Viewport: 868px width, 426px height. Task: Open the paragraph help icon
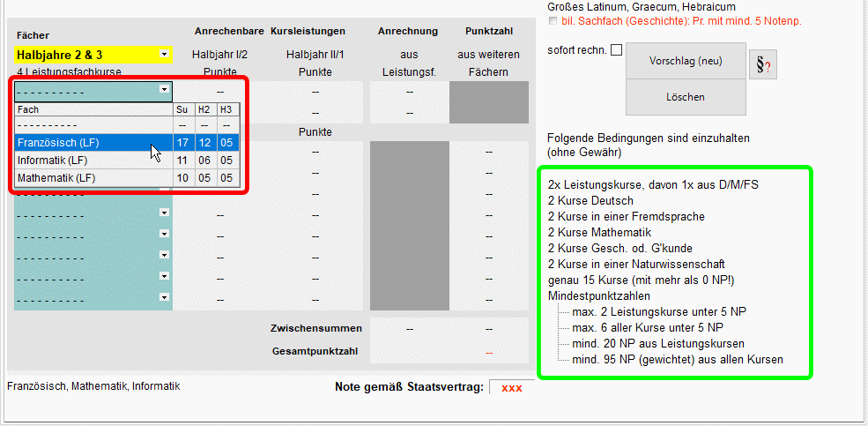762,66
